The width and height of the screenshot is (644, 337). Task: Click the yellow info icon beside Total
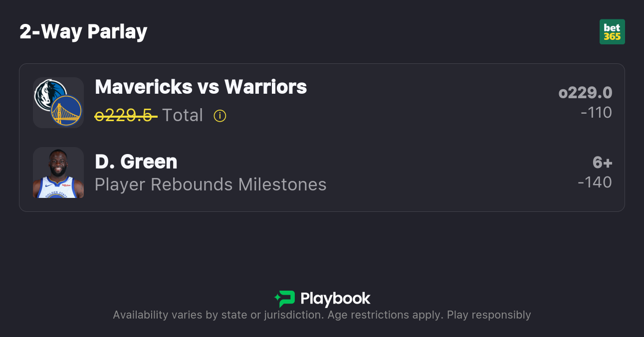[220, 116]
